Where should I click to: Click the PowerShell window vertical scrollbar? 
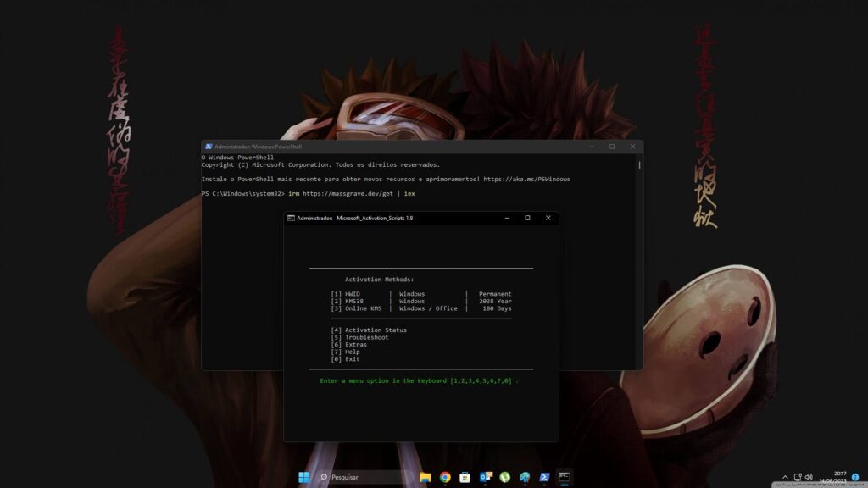(639, 165)
